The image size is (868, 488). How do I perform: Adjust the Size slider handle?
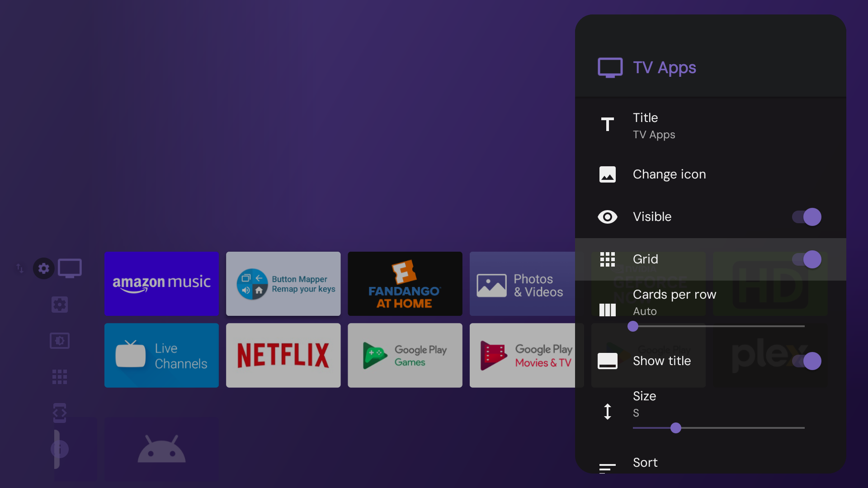tap(676, 428)
